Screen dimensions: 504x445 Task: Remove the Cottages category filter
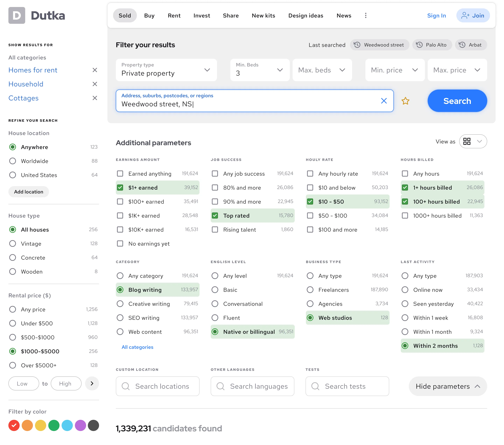tap(95, 98)
